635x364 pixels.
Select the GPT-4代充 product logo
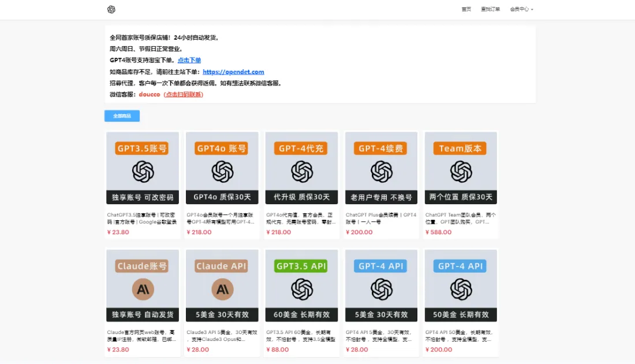(302, 172)
